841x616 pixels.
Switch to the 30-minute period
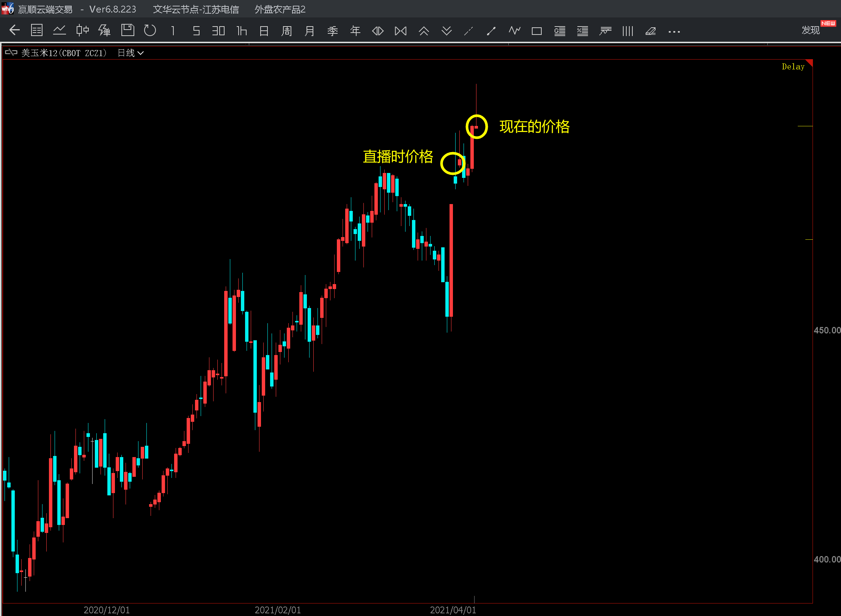pos(219,30)
